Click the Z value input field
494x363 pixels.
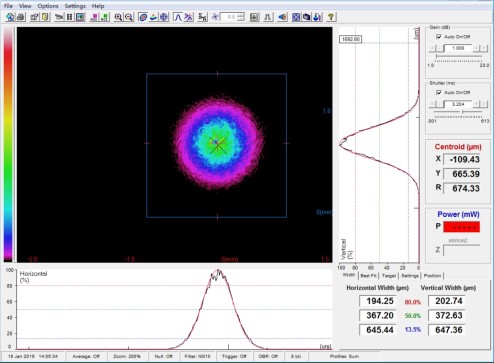click(x=462, y=250)
